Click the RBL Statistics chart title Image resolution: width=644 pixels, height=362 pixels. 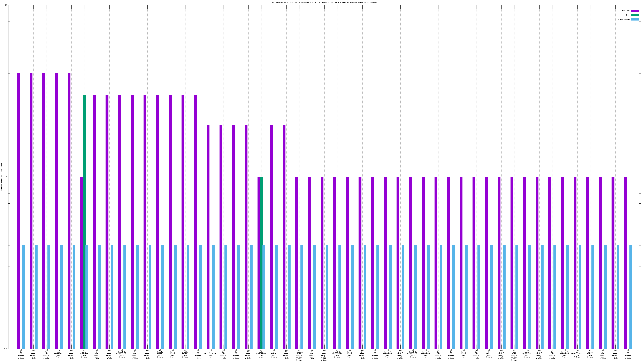[x=324, y=2]
